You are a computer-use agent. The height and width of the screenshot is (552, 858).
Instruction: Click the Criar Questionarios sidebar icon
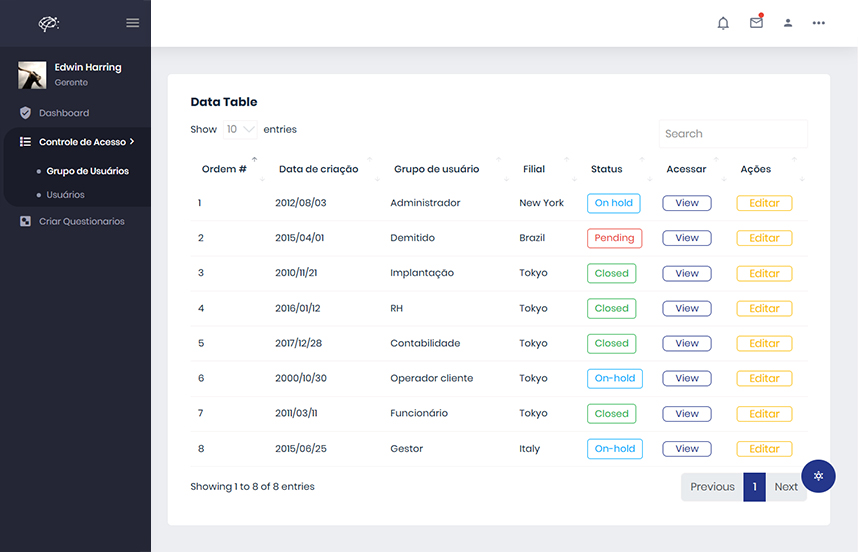(x=26, y=221)
